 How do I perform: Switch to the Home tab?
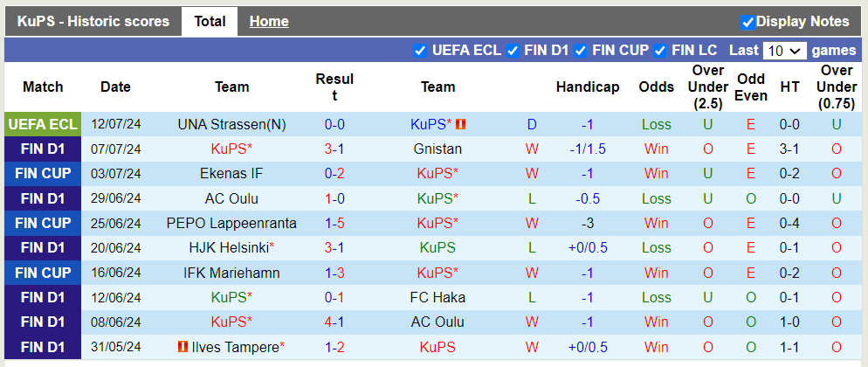pyautogui.click(x=269, y=22)
